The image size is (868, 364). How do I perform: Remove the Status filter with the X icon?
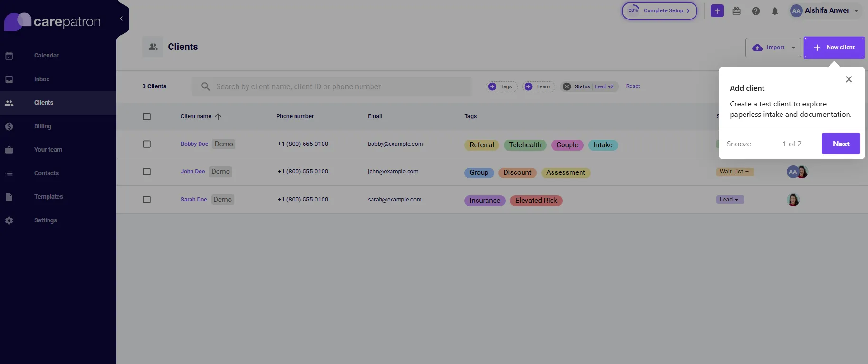point(567,86)
